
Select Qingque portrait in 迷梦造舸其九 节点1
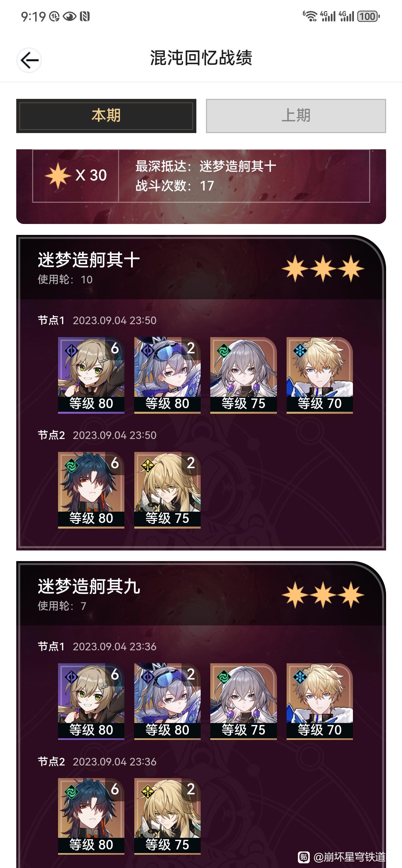[91, 701]
